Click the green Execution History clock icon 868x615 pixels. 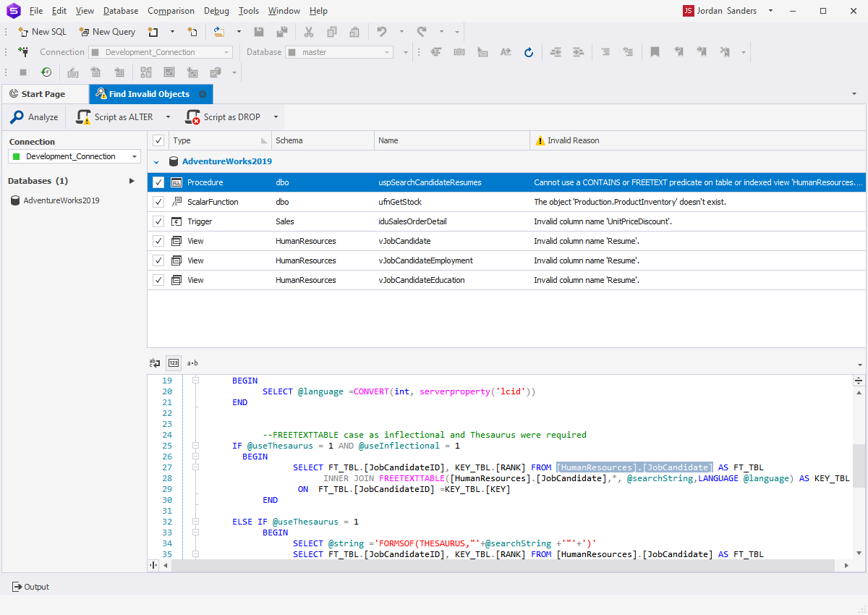pyautogui.click(x=46, y=72)
